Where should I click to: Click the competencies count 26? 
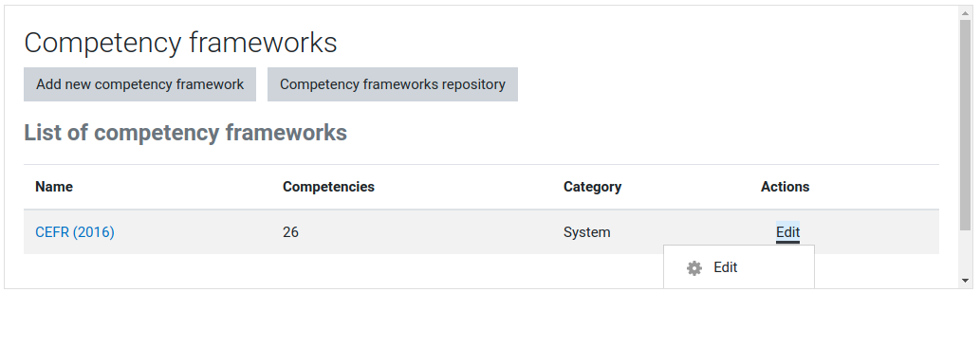click(x=290, y=232)
